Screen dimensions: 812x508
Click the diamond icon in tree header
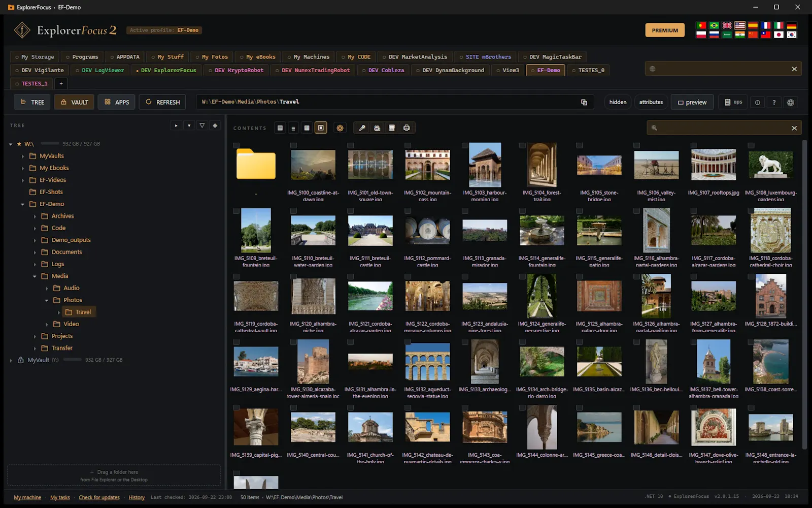click(x=215, y=125)
